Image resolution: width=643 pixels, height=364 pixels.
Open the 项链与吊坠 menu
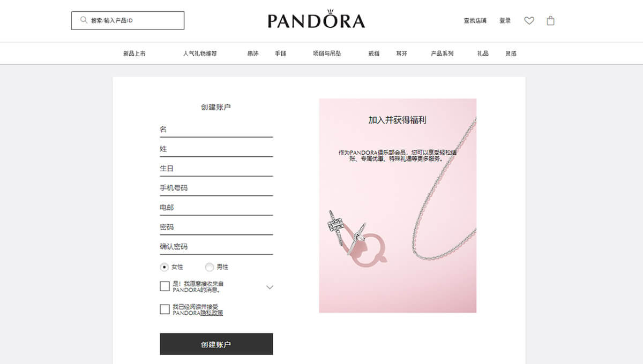pos(327,54)
